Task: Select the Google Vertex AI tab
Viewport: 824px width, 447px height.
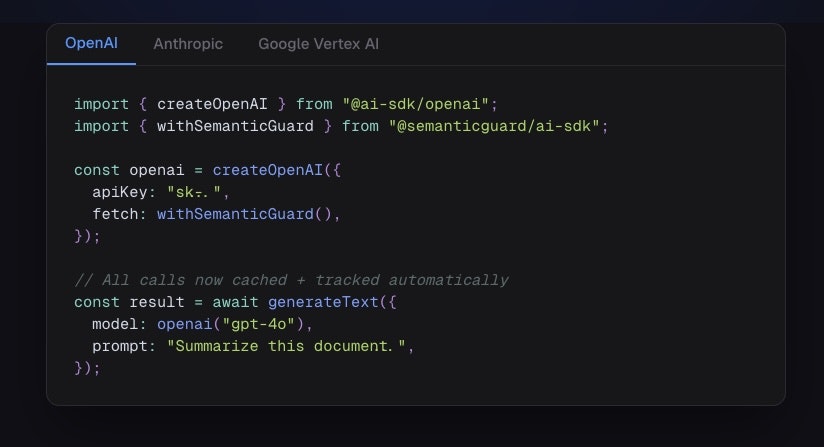Action: [318, 44]
